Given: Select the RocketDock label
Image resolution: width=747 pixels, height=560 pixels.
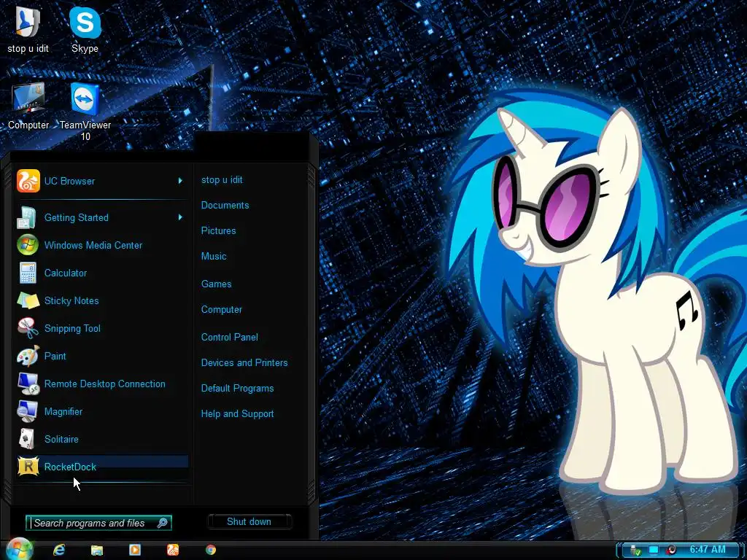Looking at the screenshot, I should pyautogui.click(x=71, y=467).
